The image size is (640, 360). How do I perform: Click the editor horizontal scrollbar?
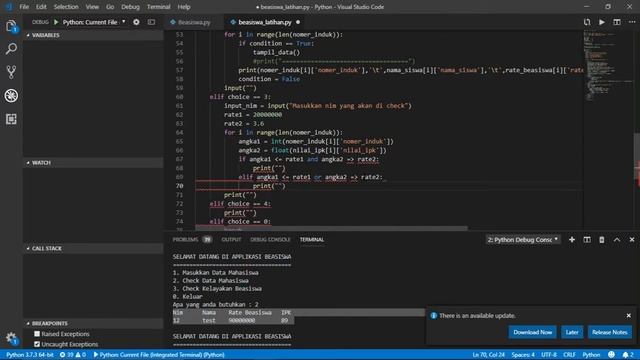point(331,228)
